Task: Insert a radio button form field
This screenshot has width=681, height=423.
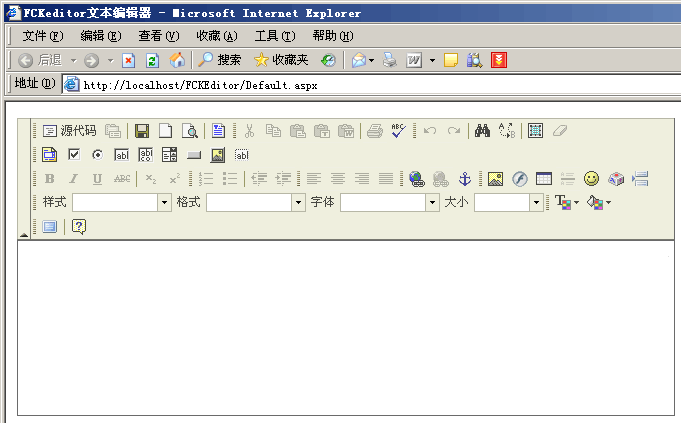Action: [x=98, y=155]
